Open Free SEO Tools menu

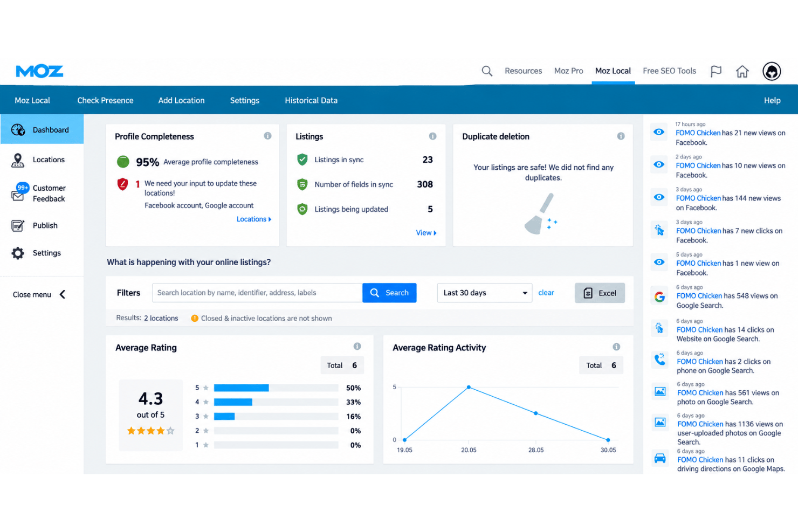point(669,71)
